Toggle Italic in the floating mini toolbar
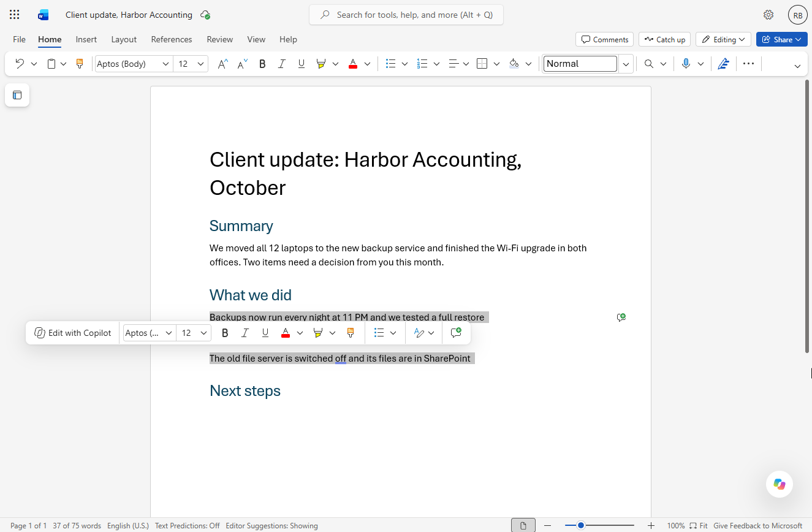This screenshot has width=812, height=532. pyautogui.click(x=245, y=333)
